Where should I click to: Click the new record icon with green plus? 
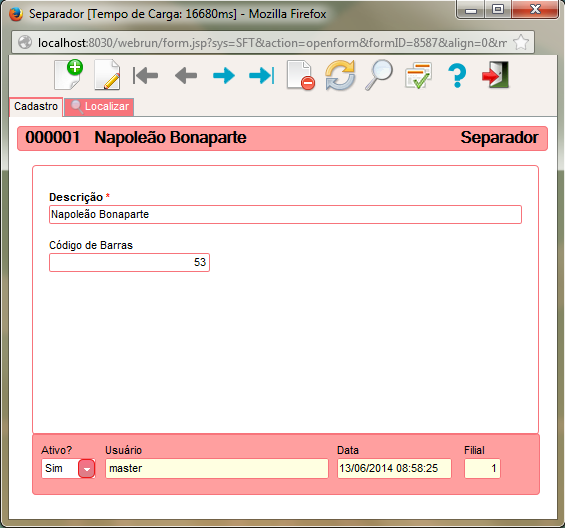pos(68,75)
